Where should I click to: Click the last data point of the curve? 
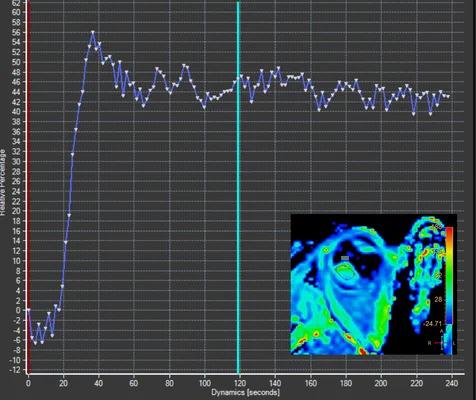click(448, 96)
